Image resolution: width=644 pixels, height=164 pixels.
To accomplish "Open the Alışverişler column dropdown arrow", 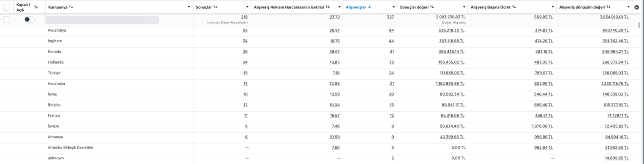I will [394, 7].
